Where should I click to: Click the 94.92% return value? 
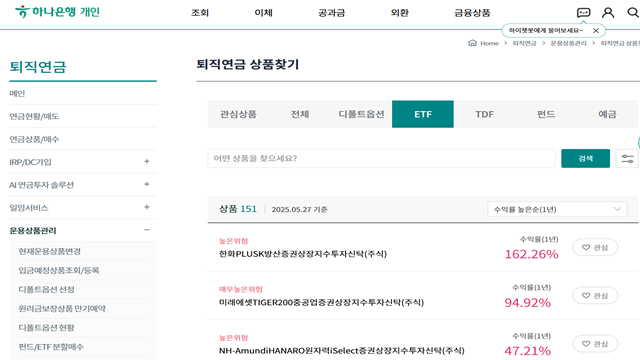point(528,303)
